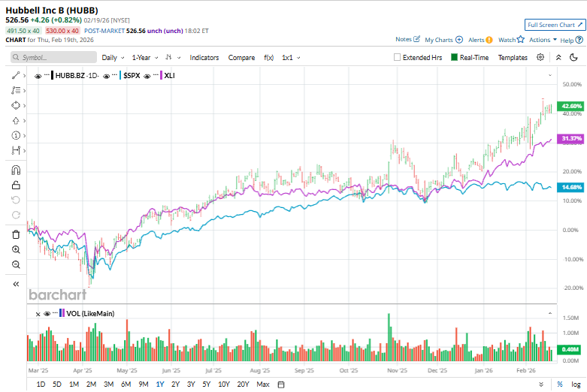Add to Watch list star link
This screenshot has width=587, height=392.
click(x=511, y=40)
